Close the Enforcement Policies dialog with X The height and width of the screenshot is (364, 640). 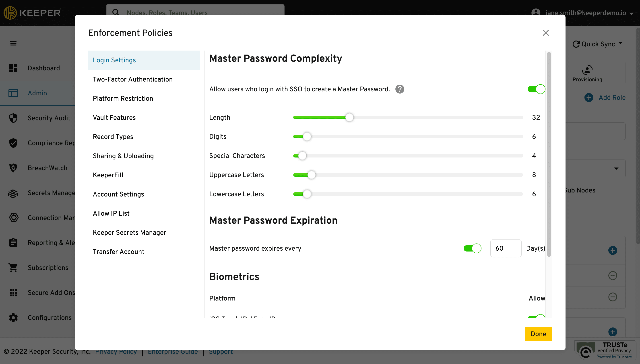click(x=546, y=33)
